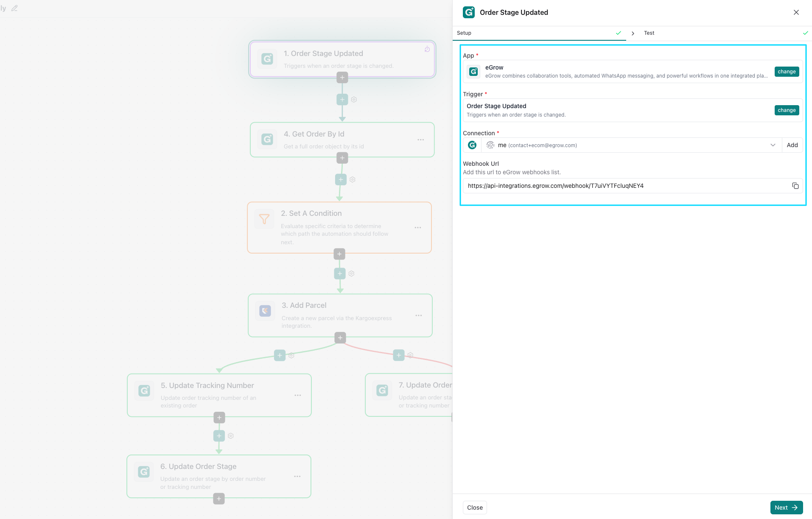Image resolution: width=812 pixels, height=519 pixels.
Task: Click green plus below Update Tracking Number
Action: [x=219, y=436]
